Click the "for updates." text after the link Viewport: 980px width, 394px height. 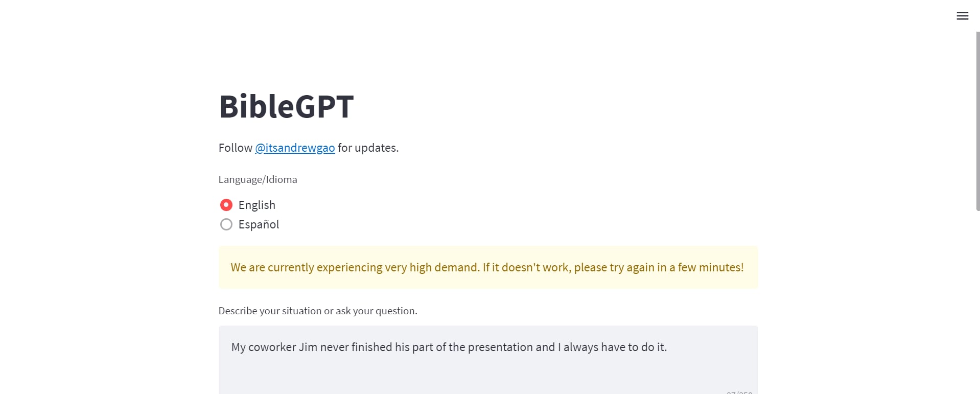(x=368, y=148)
